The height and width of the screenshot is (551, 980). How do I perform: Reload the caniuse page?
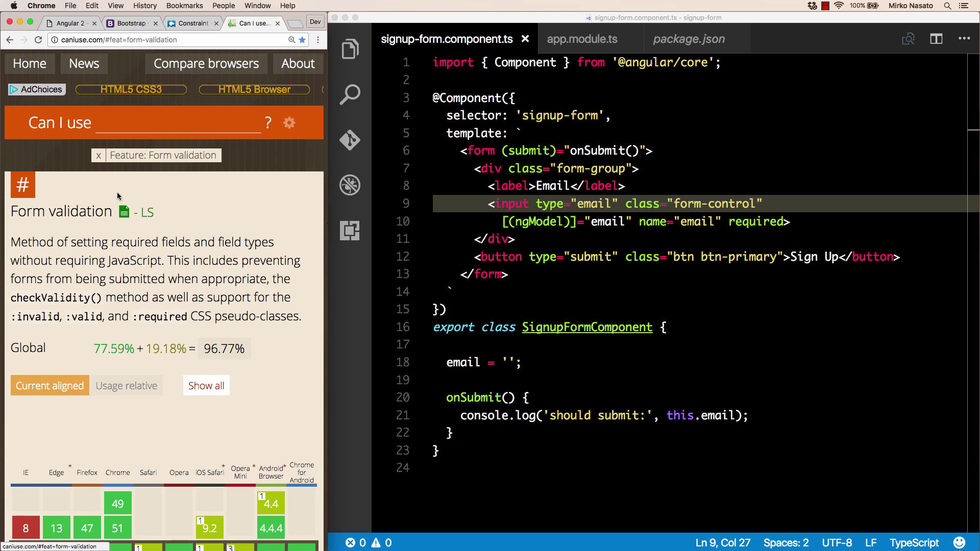[x=38, y=40]
